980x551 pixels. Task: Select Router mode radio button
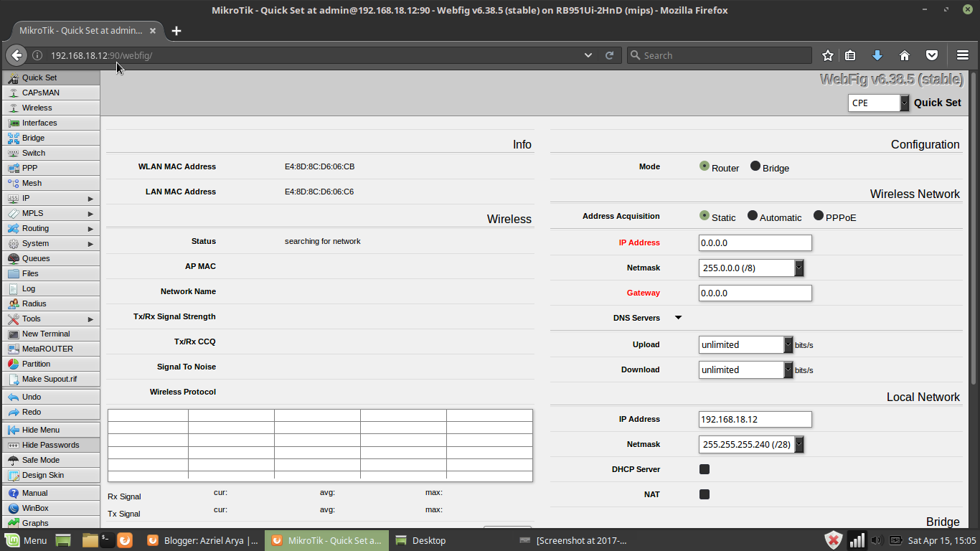[705, 166]
